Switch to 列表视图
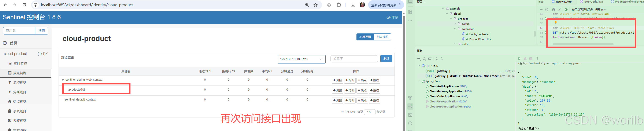The height and width of the screenshot is (131, 644). coord(382,37)
